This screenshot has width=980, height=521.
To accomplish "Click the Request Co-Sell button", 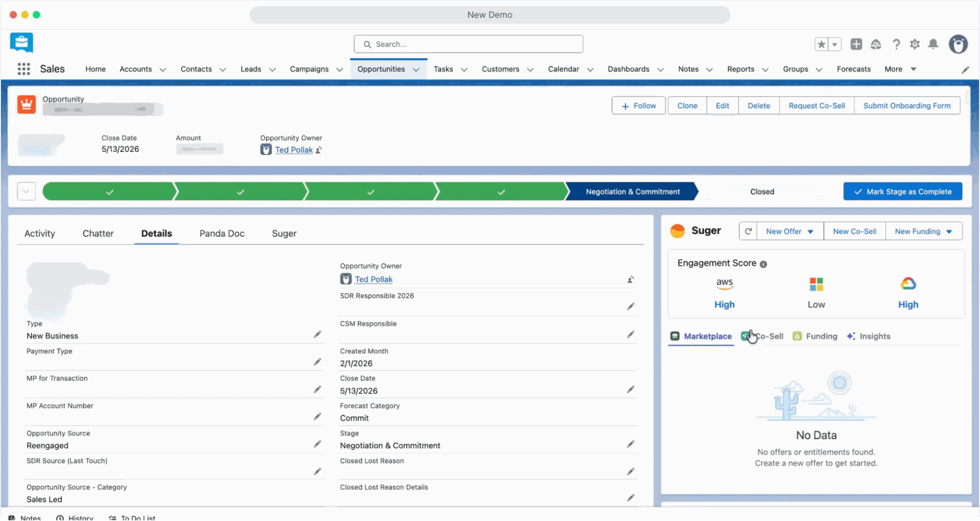I will (816, 106).
